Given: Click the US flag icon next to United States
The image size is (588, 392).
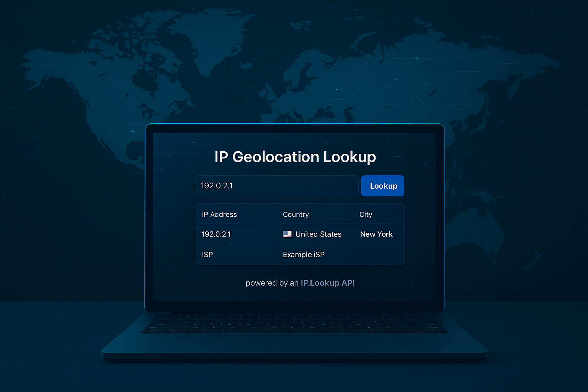Looking at the screenshot, I should pos(287,234).
